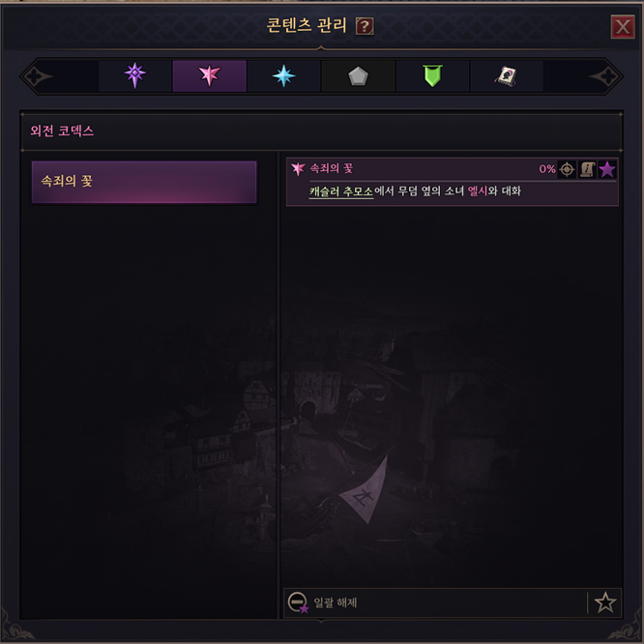Click the 외전 코덱스 section header
This screenshot has height=644, width=644.
(62, 131)
